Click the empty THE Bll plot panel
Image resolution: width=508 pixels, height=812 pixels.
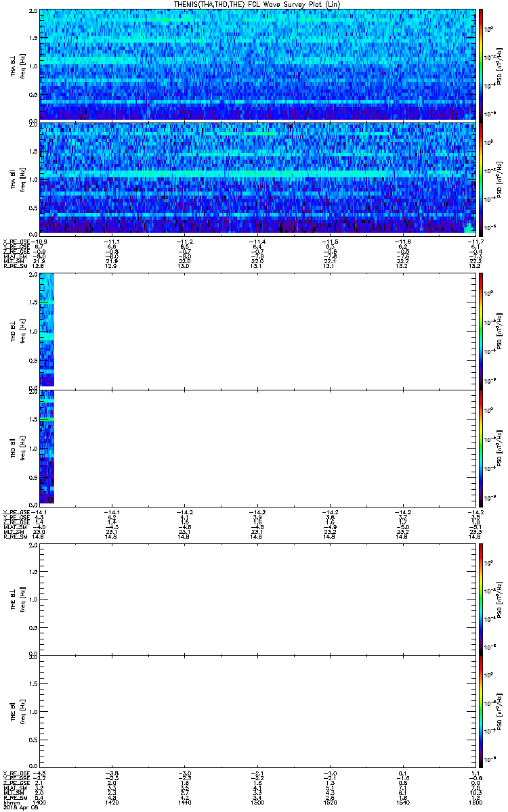click(257, 710)
